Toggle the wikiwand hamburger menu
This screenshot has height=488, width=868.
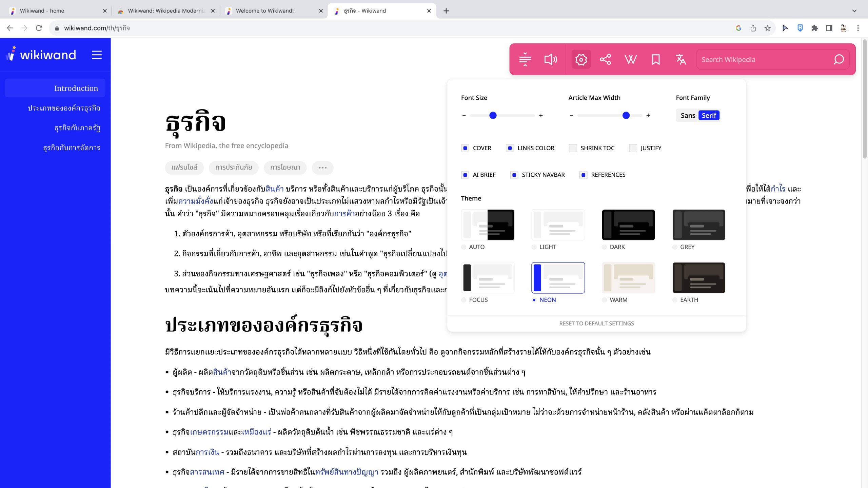97,55
